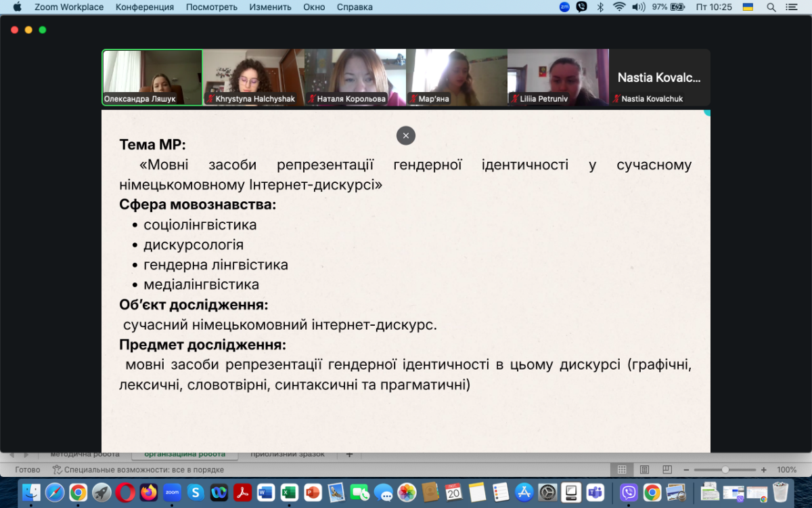Open Wi-Fi network dropdown in menu bar
The image size is (812, 508).
click(x=619, y=7)
